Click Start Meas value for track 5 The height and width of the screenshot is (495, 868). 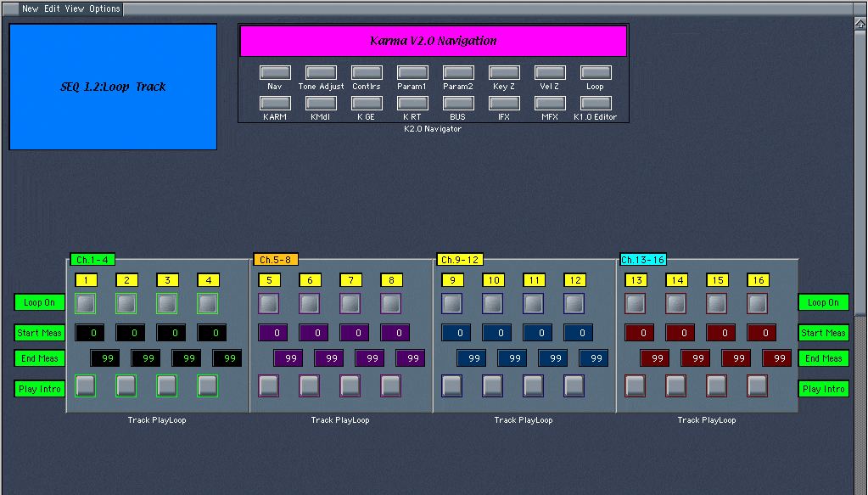click(273, 333)
